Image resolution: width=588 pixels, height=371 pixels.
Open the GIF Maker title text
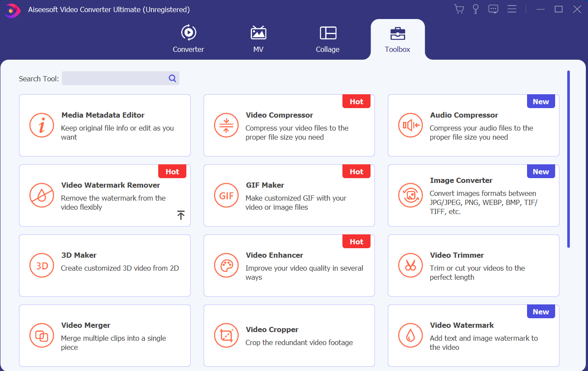265,185
